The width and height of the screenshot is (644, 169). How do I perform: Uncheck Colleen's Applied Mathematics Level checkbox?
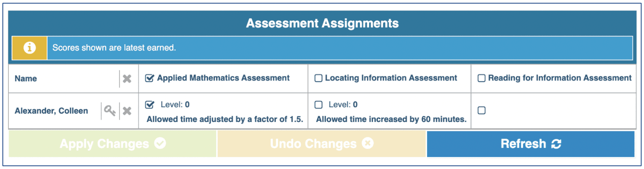tap(150, 105)
